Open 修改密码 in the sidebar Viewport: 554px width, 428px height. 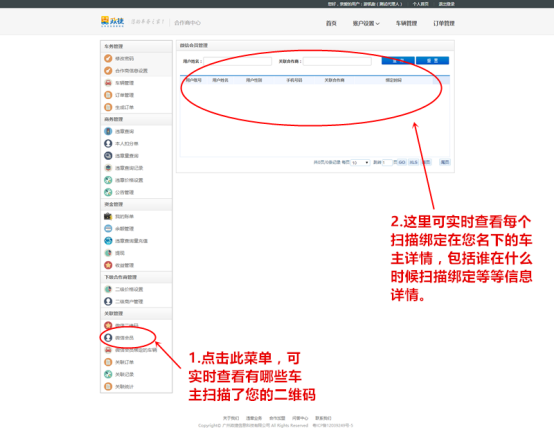click(x=124, y=59)
